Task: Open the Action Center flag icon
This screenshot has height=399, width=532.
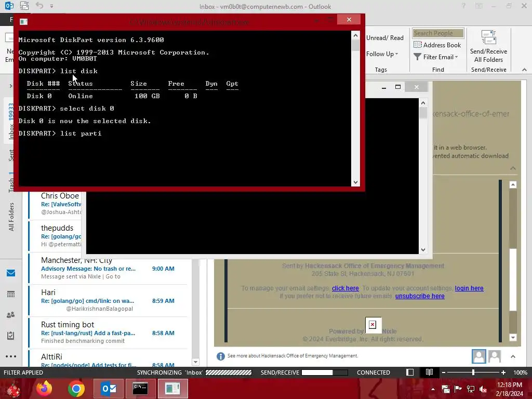Action: (458, 389)
